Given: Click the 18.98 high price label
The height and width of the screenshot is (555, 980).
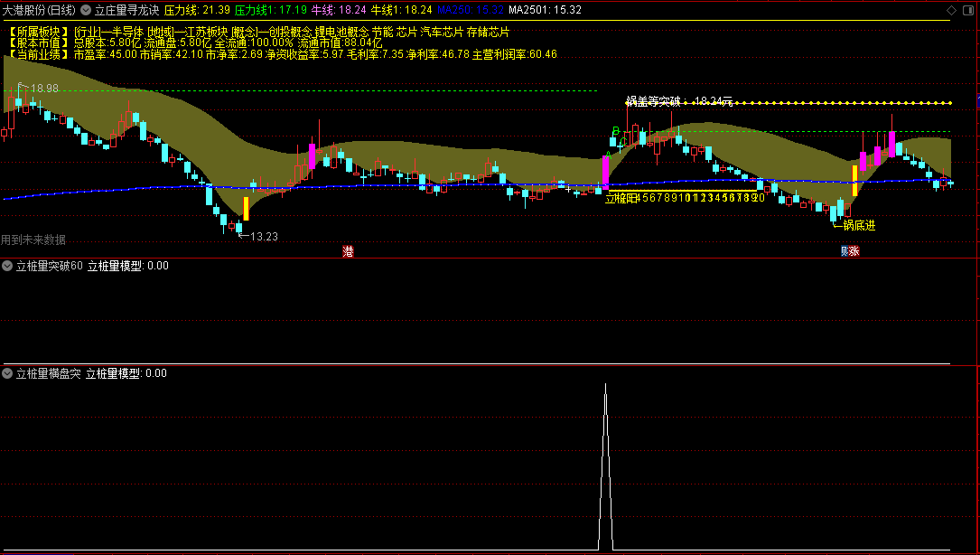Looking at the screenshot, I should pyautogui.click(x=44, y=89).
